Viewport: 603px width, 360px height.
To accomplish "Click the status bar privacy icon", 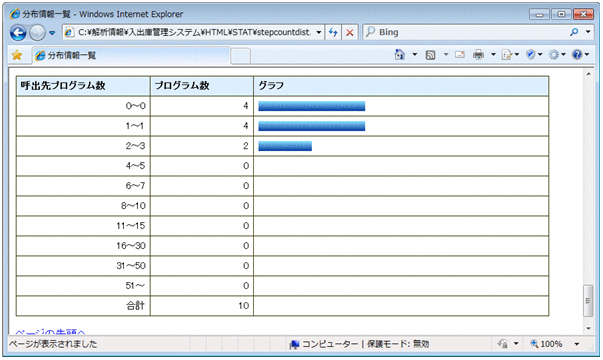I will (503, 344).
